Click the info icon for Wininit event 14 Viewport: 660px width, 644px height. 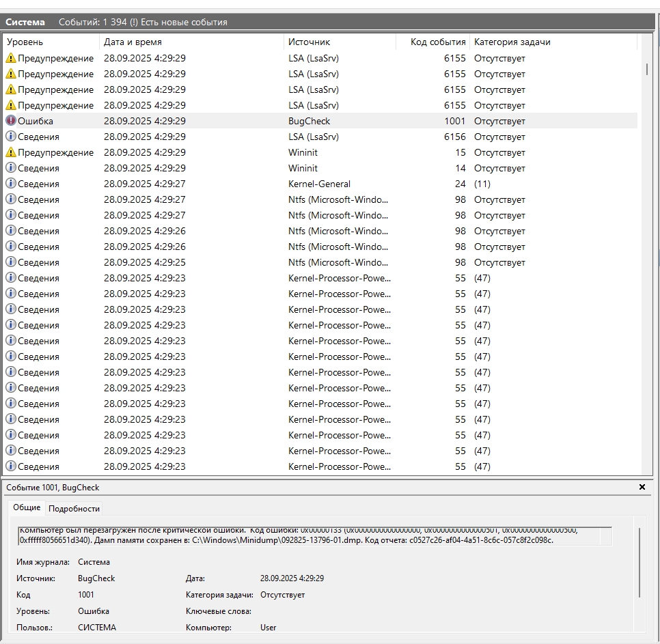pyautogui.click(x=10, y=168)
